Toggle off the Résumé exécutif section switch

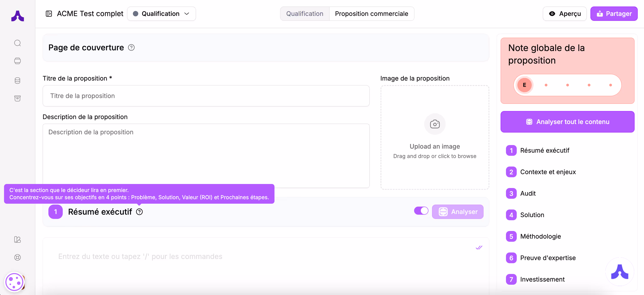coord(421,211)
